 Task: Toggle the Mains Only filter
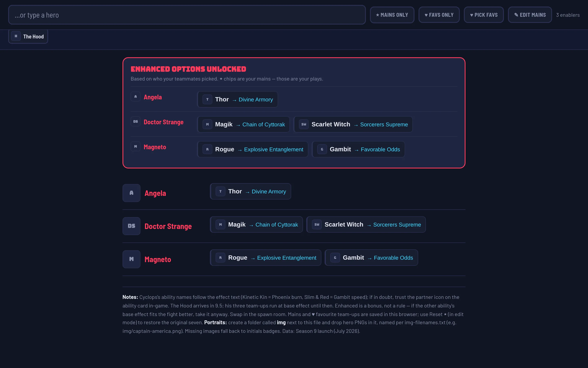392,15
